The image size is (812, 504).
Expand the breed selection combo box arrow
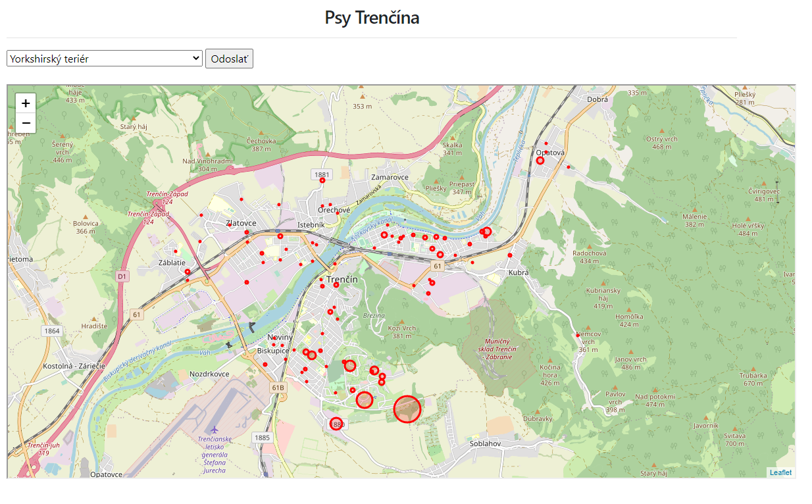coord(194,58)
